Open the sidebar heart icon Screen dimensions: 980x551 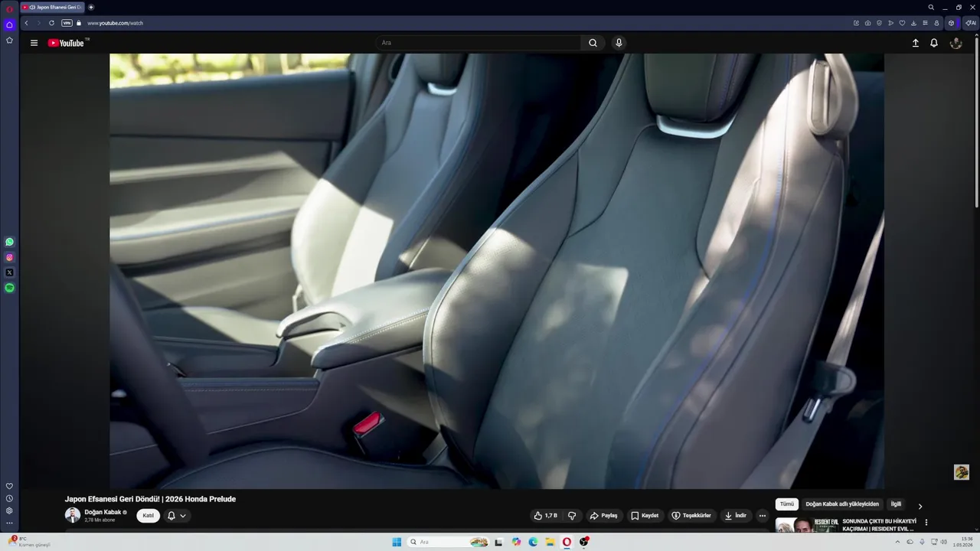coord(9,486)
